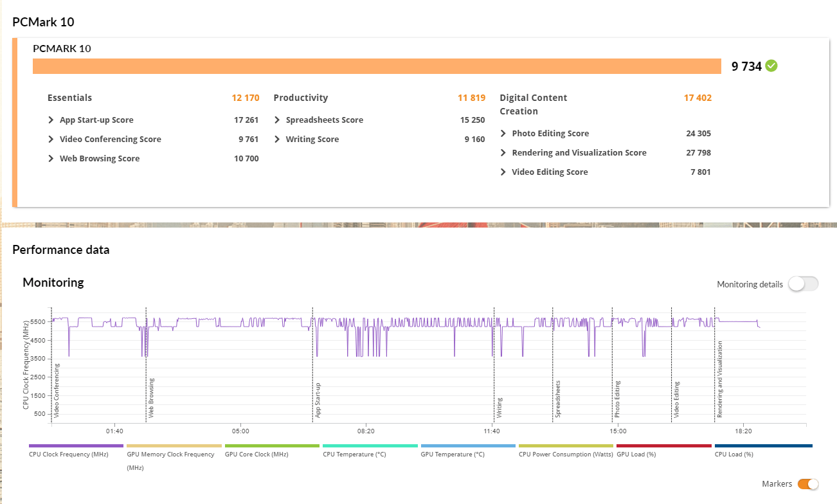Click the 9 761 video conferencing value

click(x=248, y=139)
